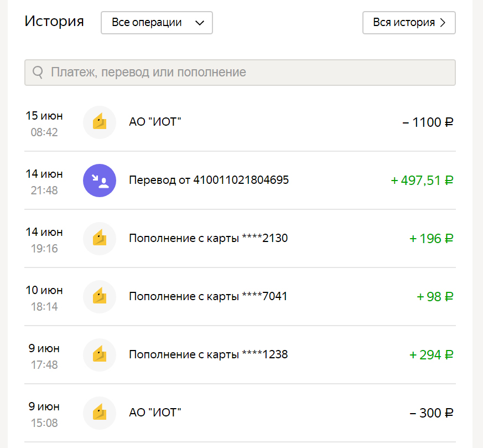Open АО "ИОТ" payment from 15 июн
The height and width of the screenshot is (448, 483).
tap(155, 122)
